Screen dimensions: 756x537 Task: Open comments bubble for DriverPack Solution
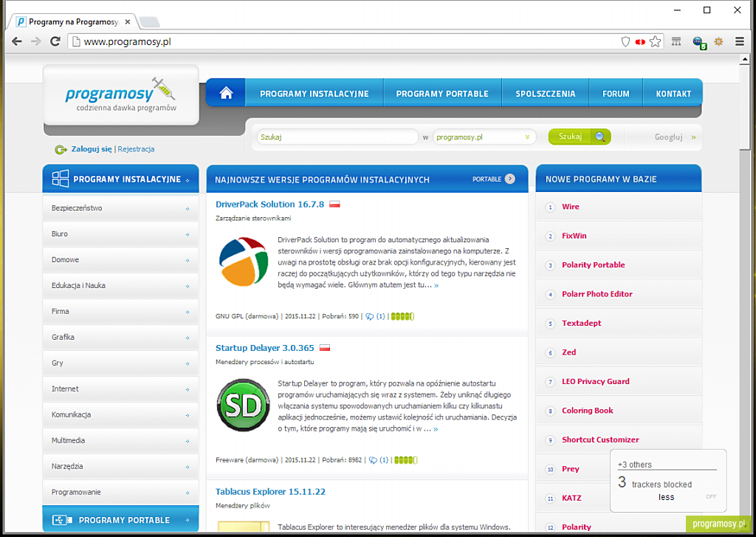click(369, 316)
